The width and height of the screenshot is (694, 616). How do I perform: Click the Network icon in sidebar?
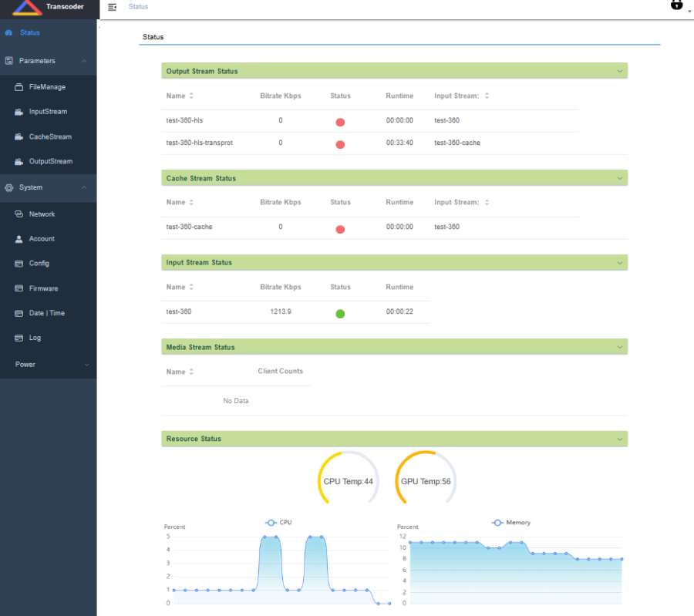(19, 214)
